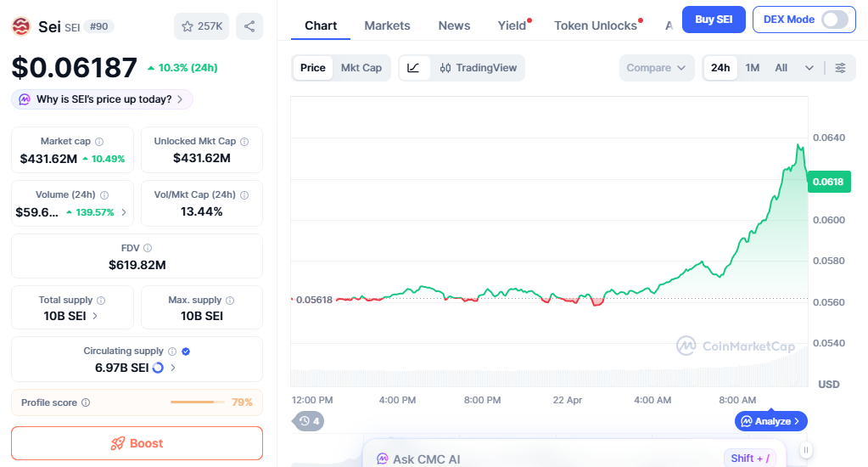Screen dimensions: 868x467
Task: Click the $619.82M FDV value
Action: [x=137, y=265]
